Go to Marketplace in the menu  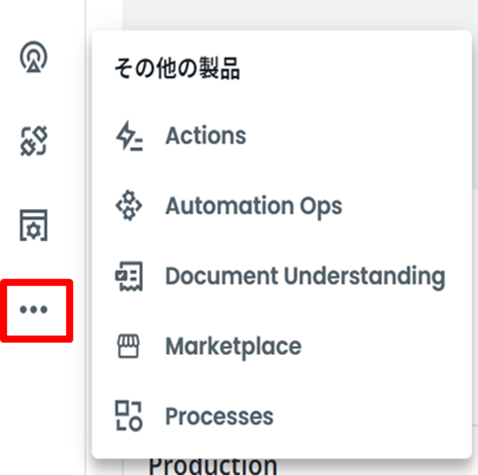[234, 347]
